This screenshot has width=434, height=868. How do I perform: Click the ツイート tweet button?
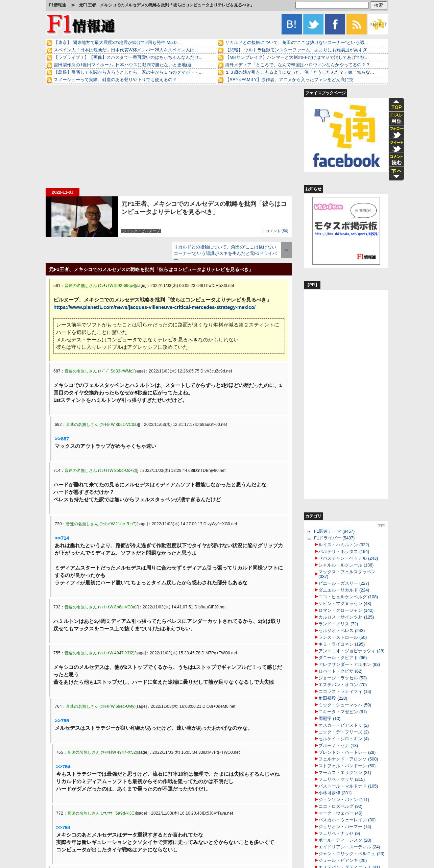pyautogui.click(x=396, y=146)
